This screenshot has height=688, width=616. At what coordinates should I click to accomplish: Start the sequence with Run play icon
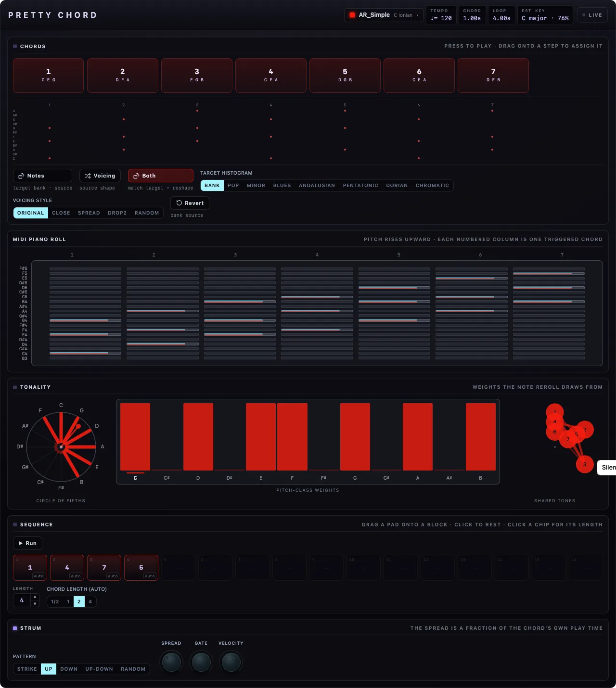point(21,543)
